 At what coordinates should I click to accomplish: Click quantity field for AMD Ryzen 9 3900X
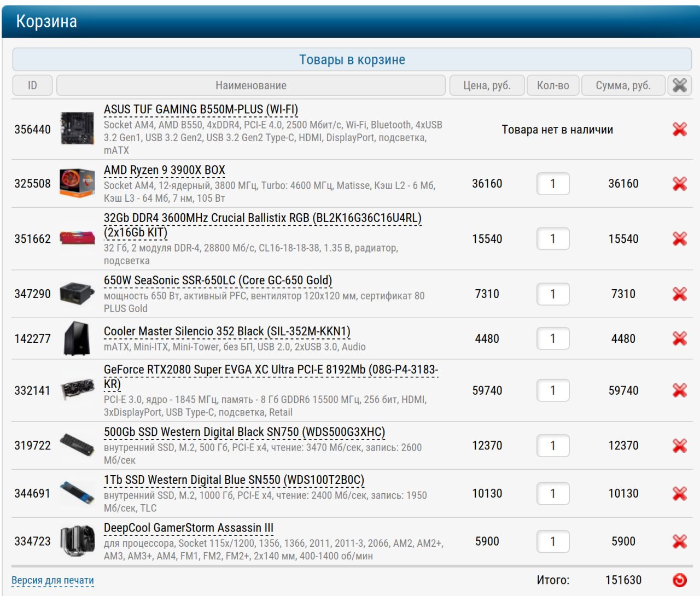(x=553, y=184)
